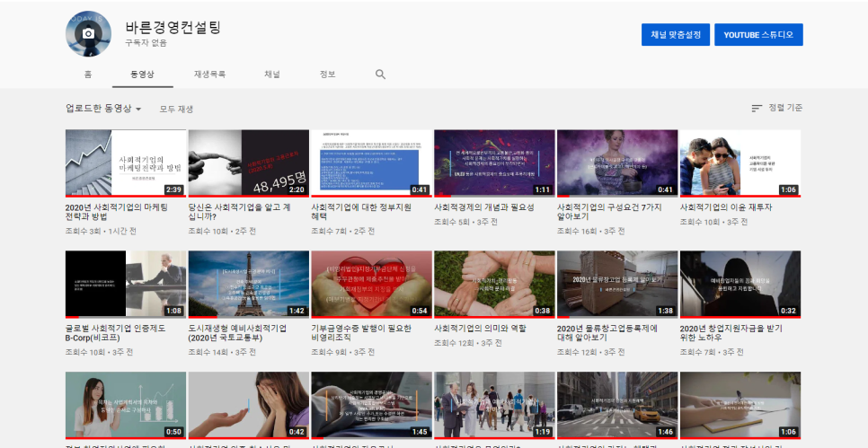The height and width of the screenshot is (448, 868).
Task: Open the 0:50 teacher-at-chalkboard video thumbnail
Action: [126, 405]
